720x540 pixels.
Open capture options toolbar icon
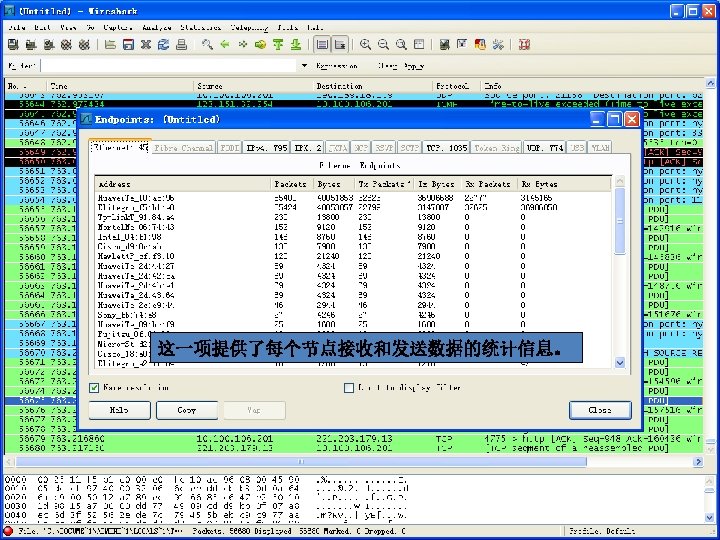(x=31, y=45)
